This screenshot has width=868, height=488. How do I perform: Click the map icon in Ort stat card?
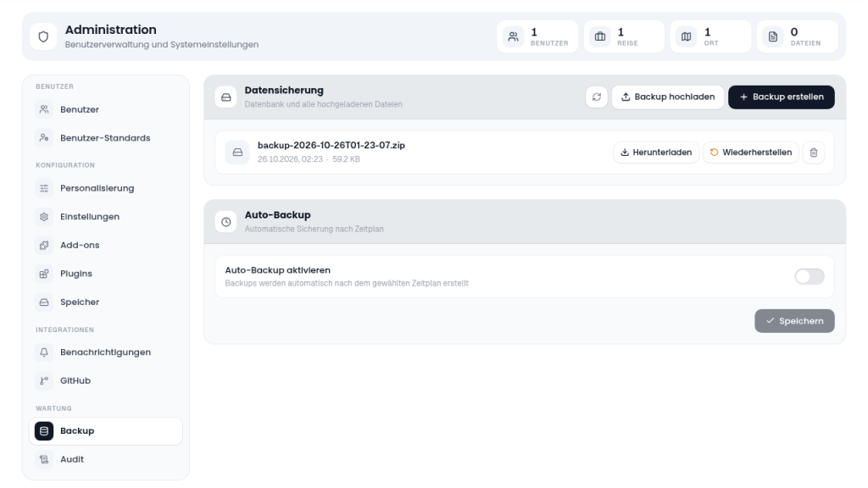687,36
